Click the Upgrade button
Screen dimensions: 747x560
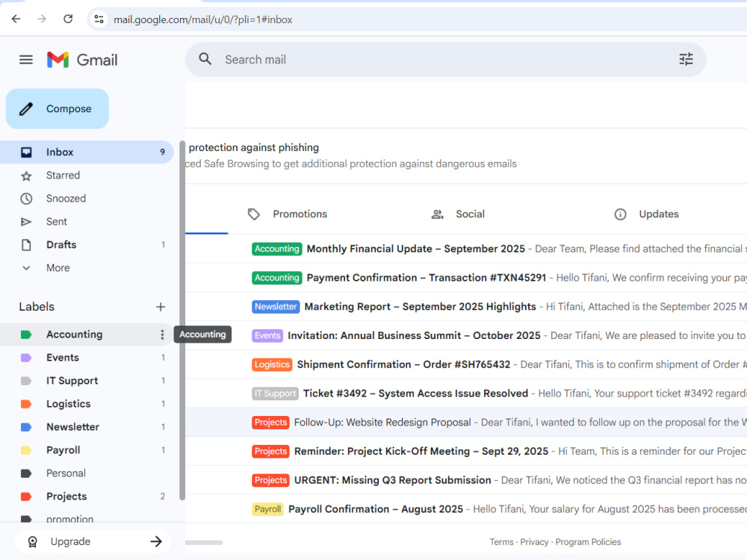[x=93, y=541]
